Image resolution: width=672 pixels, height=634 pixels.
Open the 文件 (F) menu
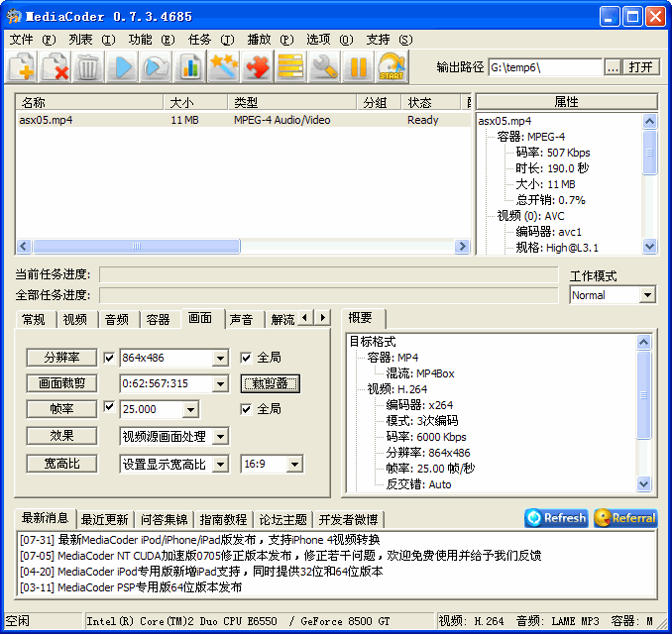32,40
